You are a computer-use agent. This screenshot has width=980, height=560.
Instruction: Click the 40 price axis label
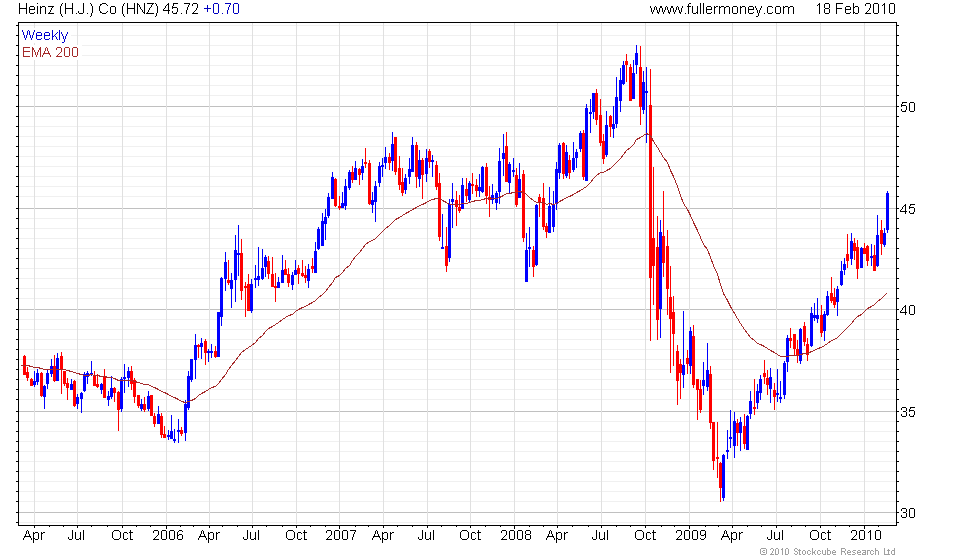tap(908, 310)
